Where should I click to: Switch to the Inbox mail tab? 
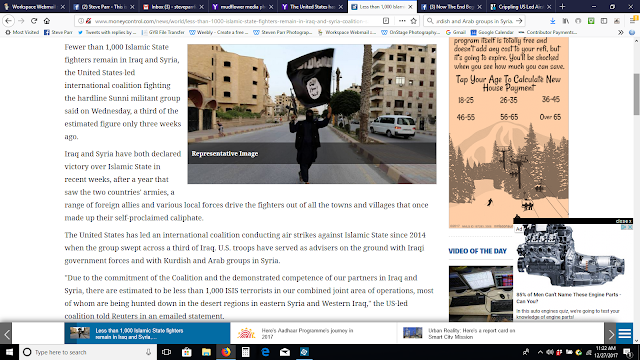click(173, 7)
